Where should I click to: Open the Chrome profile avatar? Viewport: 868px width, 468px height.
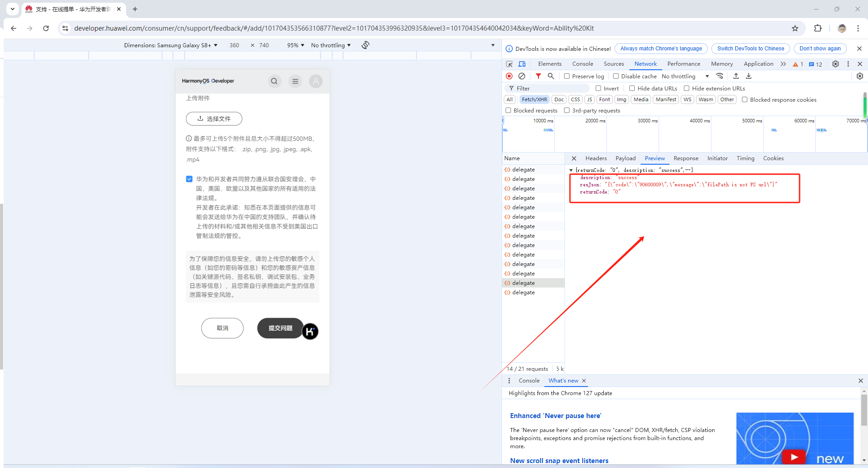[x=842, y=28]
